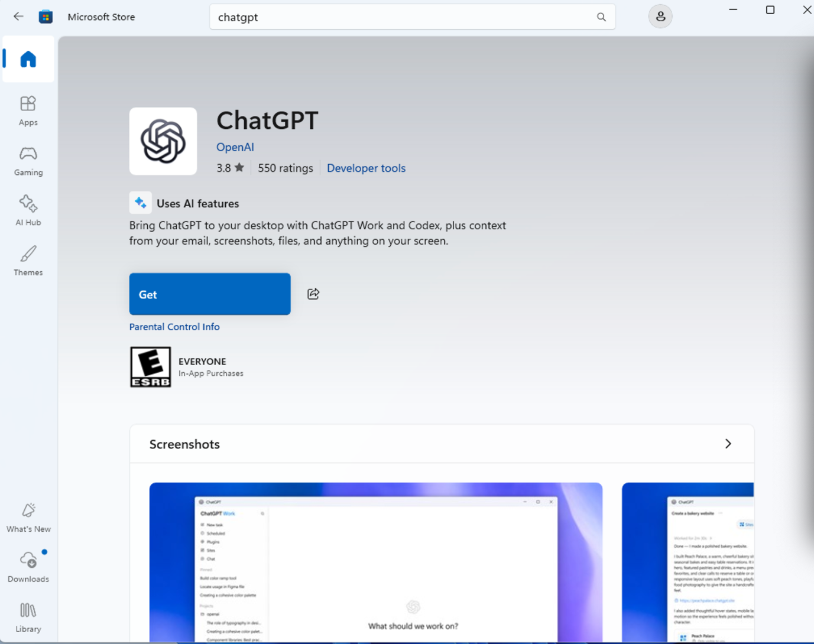Open the Gaming section
Image resolution: width=814 pixels, height=644 pixels.
coord(28,161)
